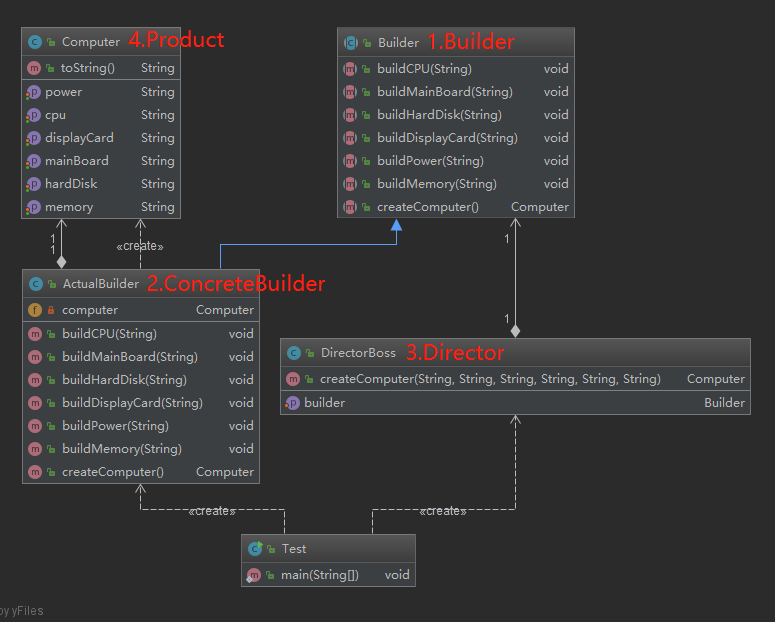Click the method icon beside toString()
Viewport: 775px width, 622px height.
(34, 68)
